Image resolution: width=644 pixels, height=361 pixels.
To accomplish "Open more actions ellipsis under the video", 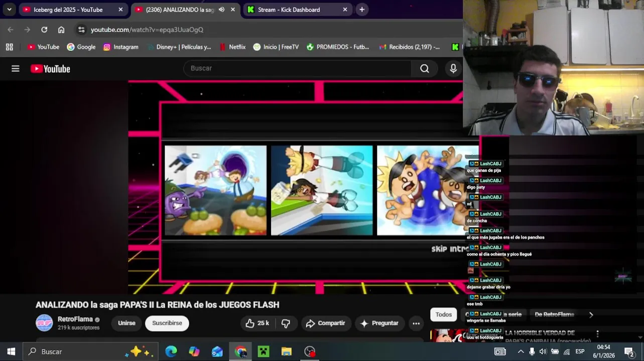I will 416,323.
